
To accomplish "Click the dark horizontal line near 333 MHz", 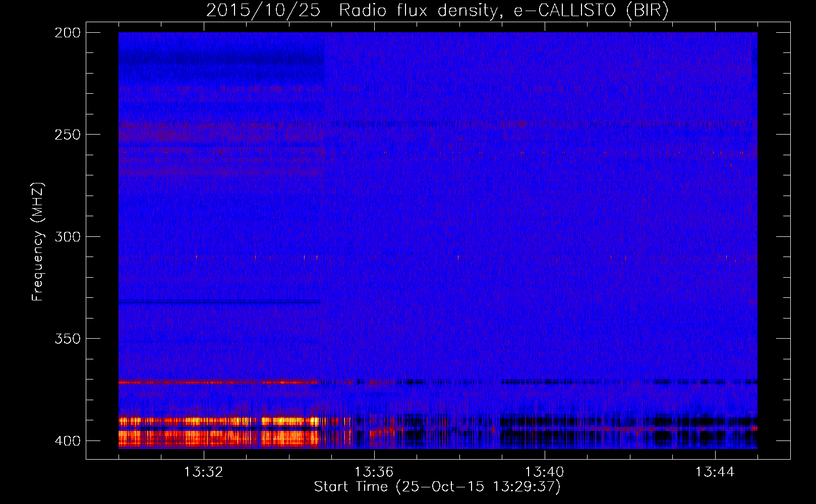I will click(x=219, y=302).
